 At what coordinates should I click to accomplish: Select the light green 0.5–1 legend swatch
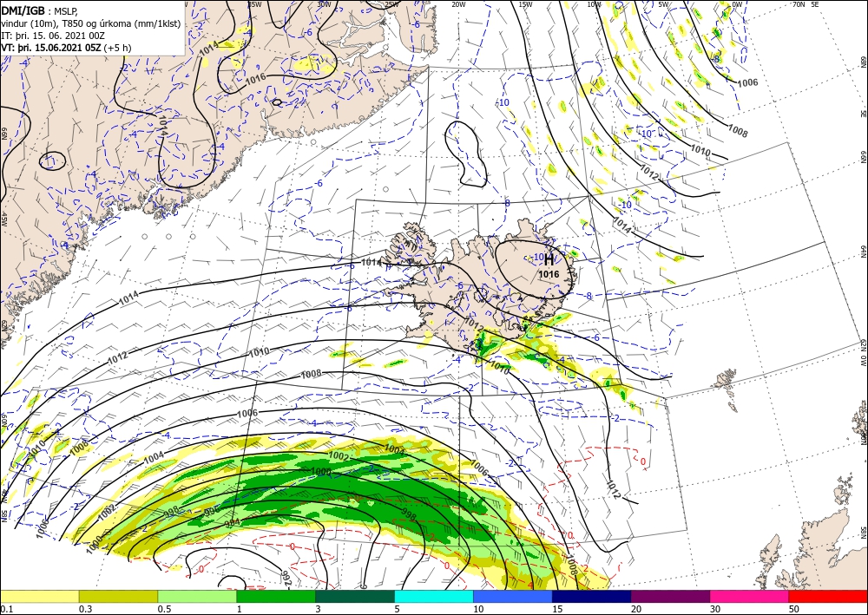197,596
